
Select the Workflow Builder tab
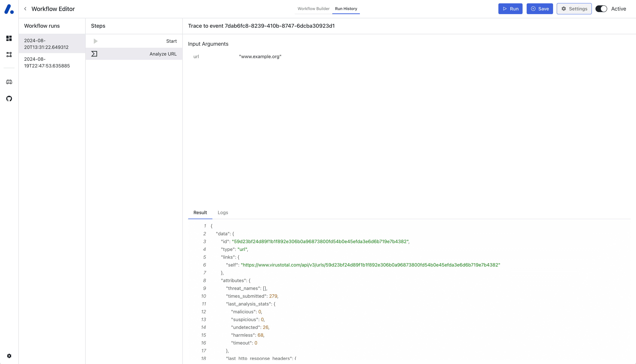314,9
